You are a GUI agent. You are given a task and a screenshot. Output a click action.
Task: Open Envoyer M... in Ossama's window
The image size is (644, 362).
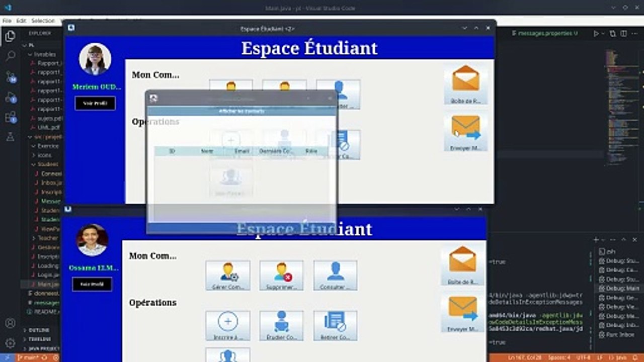(463, 312)
